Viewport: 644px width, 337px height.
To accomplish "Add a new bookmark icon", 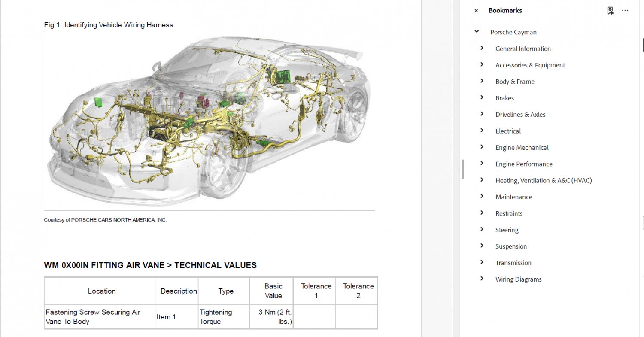I will (x=610, y=11).
